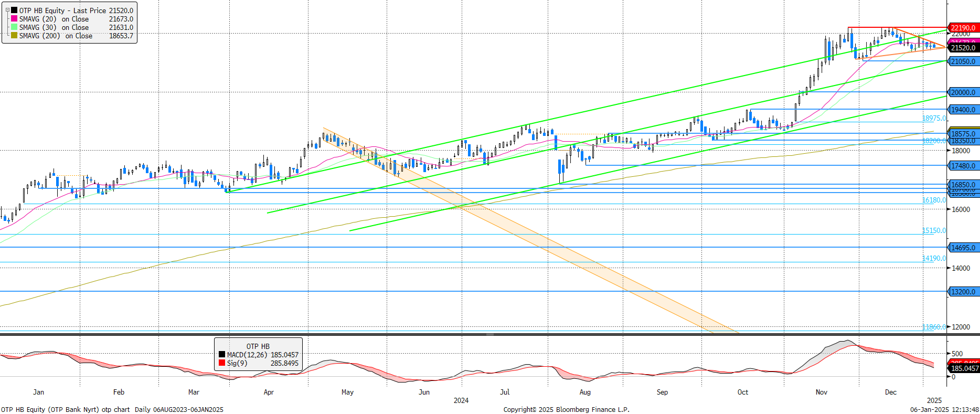The width and height of the screenshot is (980, 414).
Task: Click the 'OTP HB' MACD legend title
Action: pyautogui.click(x=258, y=346)
